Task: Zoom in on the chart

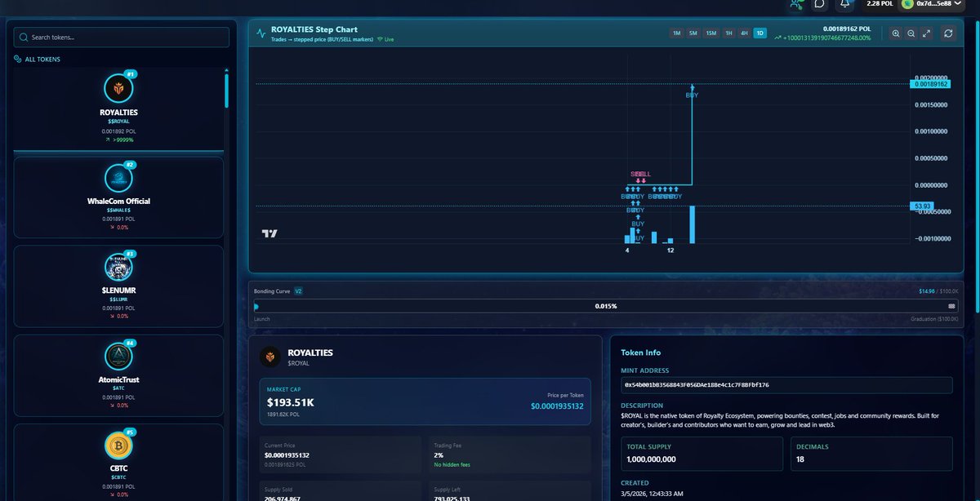Action: click(x=896, y=33)
